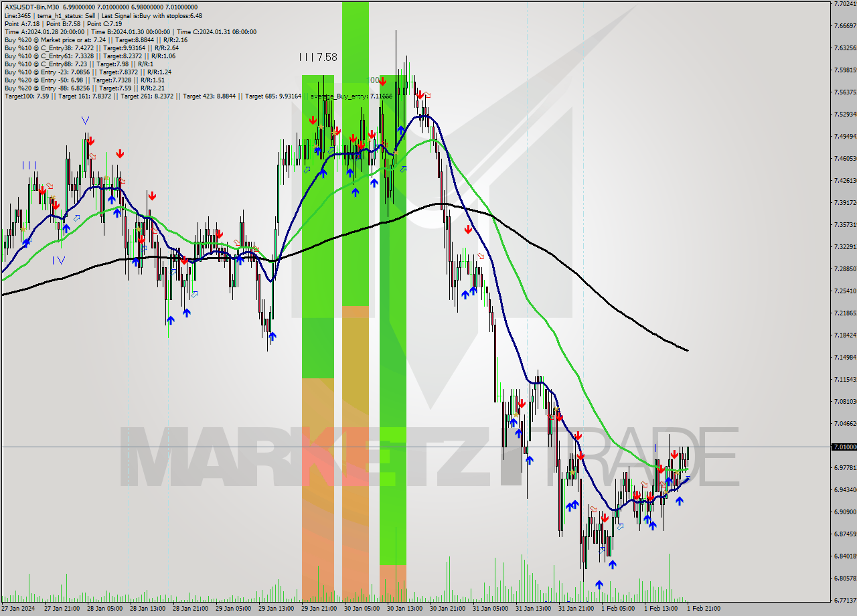Screen dimensions: 857x616
Task: Click the '29 Jan 13:00' time axis label
Action: pos(275,609)
